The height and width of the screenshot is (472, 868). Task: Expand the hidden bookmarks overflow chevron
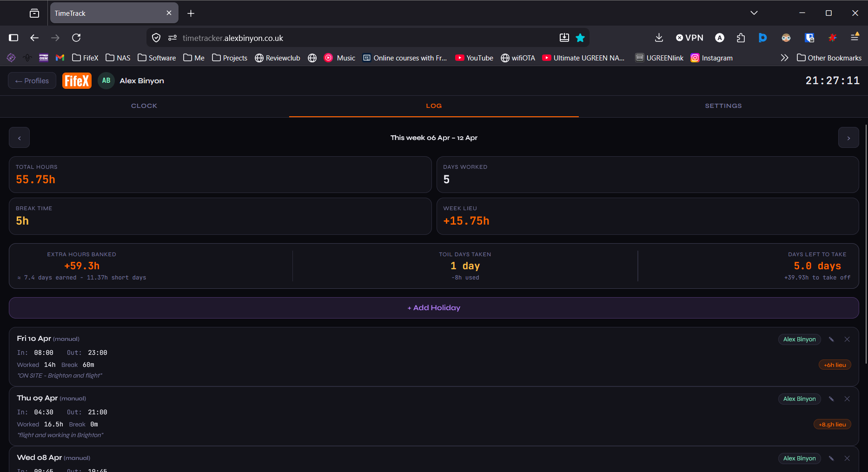point(785,58)
